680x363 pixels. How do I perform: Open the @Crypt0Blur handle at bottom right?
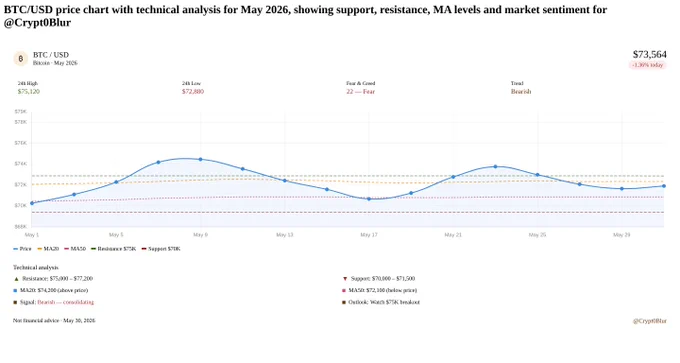pos(650,321)
